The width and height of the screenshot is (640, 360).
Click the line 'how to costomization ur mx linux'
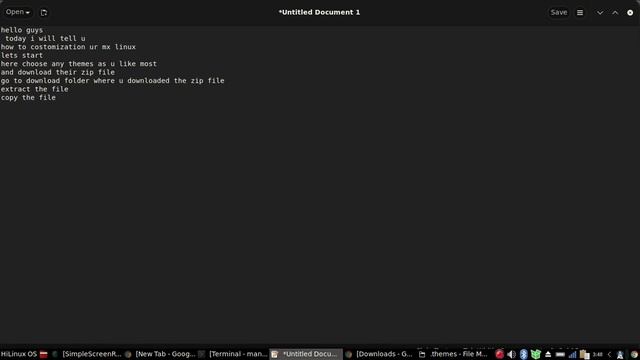[68, 47]
